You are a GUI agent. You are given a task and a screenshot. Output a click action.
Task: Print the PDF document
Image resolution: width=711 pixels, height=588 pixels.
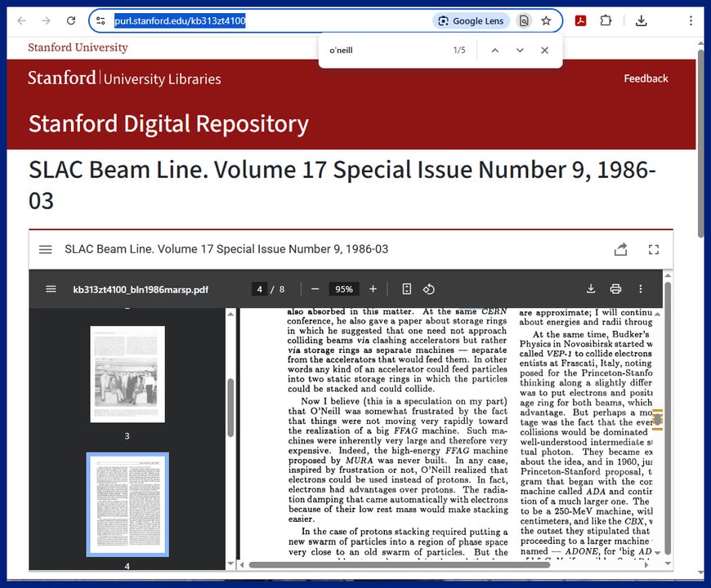pyautogui.click(x=615, y=289)
